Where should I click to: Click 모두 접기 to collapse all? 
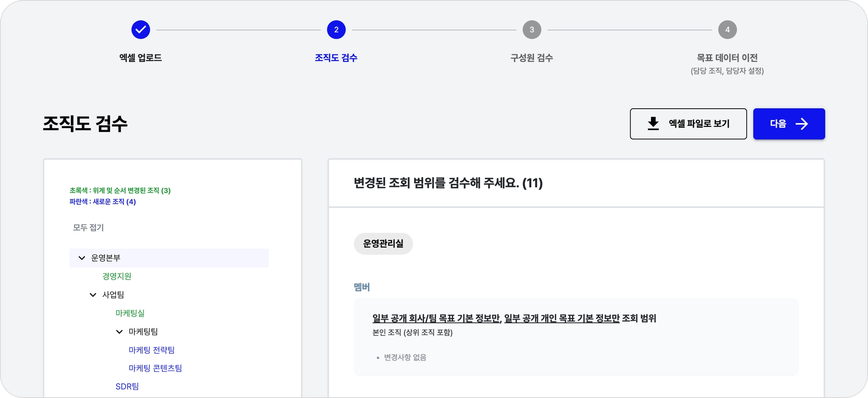click(88, 227)
